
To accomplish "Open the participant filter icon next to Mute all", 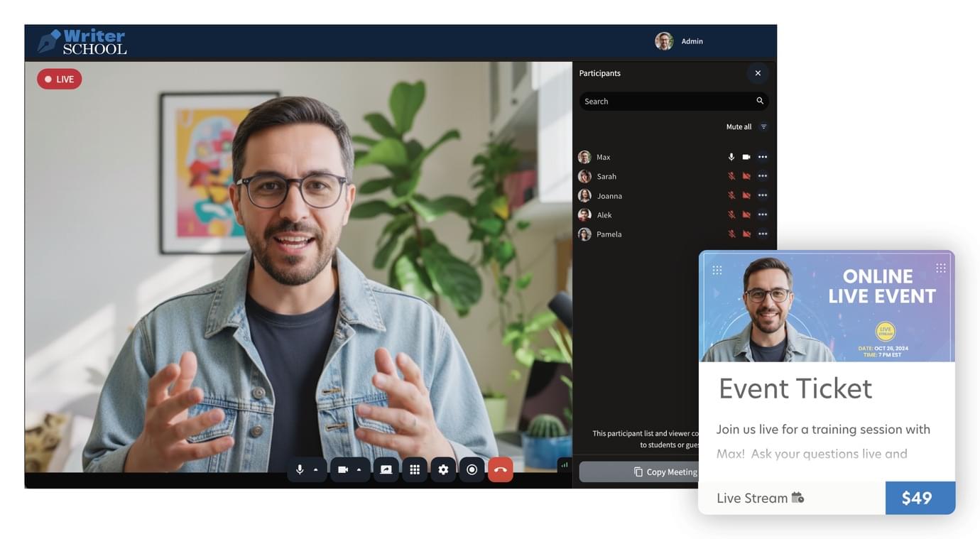I will coord(762,125).
